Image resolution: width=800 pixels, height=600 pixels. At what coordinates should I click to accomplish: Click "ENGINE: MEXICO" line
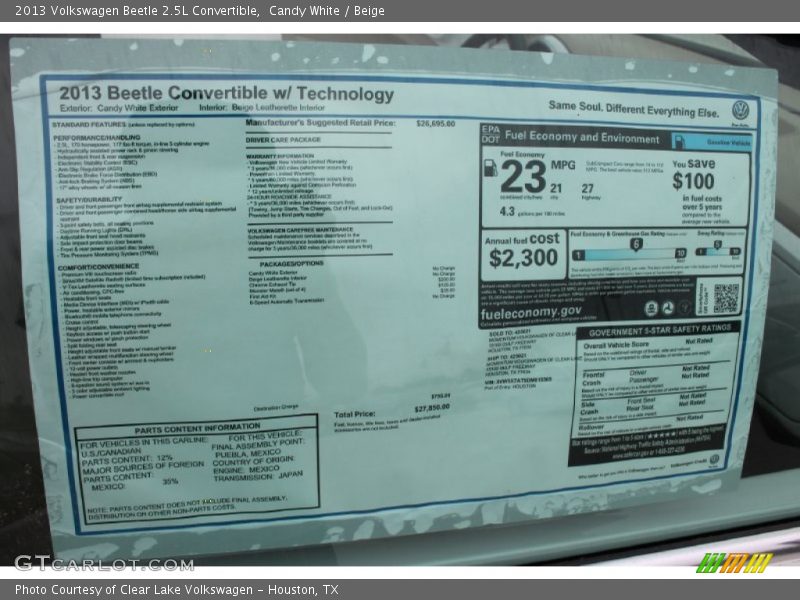tap(246, 469)
